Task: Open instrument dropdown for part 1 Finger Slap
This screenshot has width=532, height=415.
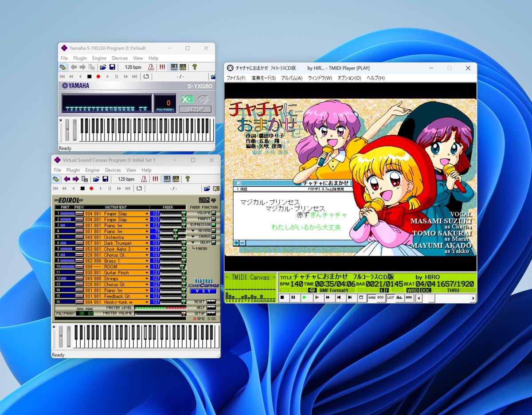Action: pyautogui.click(x=147, y=214)
